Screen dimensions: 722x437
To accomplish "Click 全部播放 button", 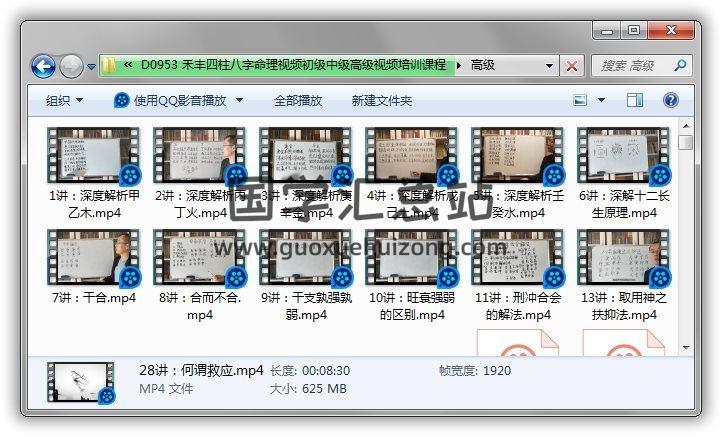I will click(298, 100).
